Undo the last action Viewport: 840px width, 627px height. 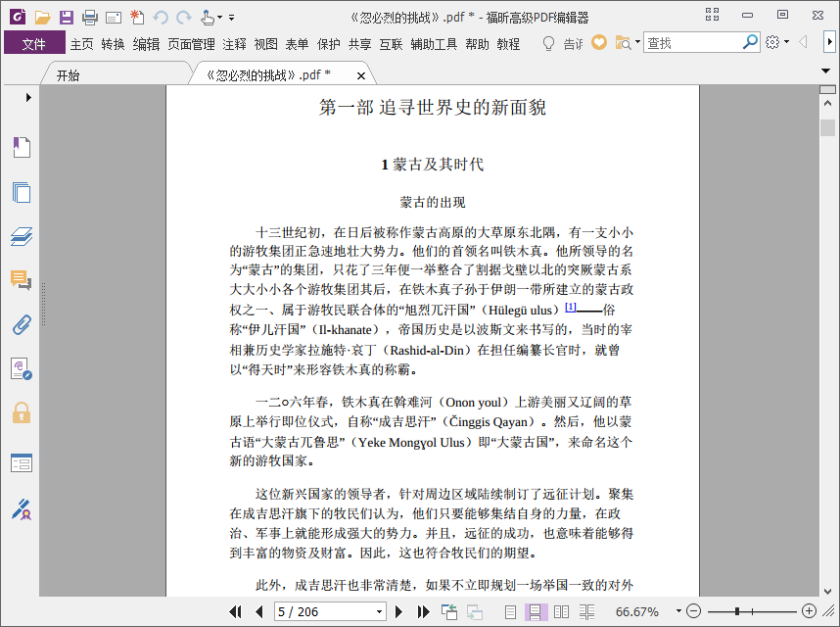pyautogui.click(x=161, y=18)
